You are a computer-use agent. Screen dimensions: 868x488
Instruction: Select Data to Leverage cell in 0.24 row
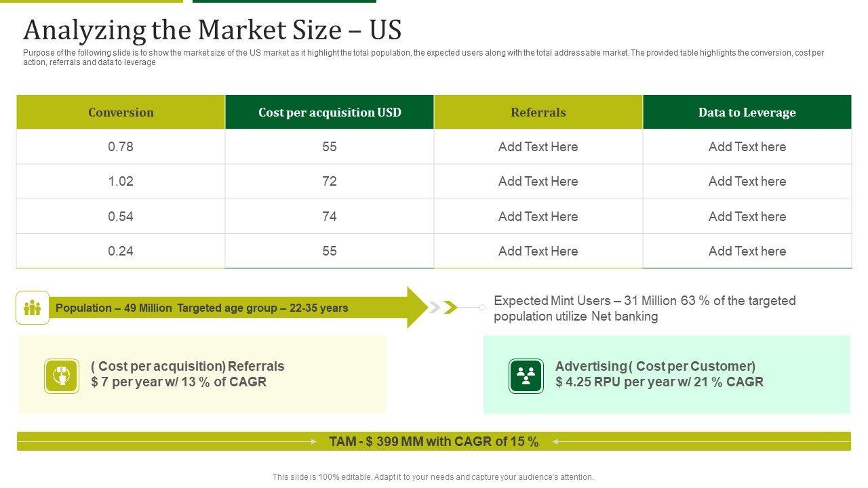[x=747, y=251]
